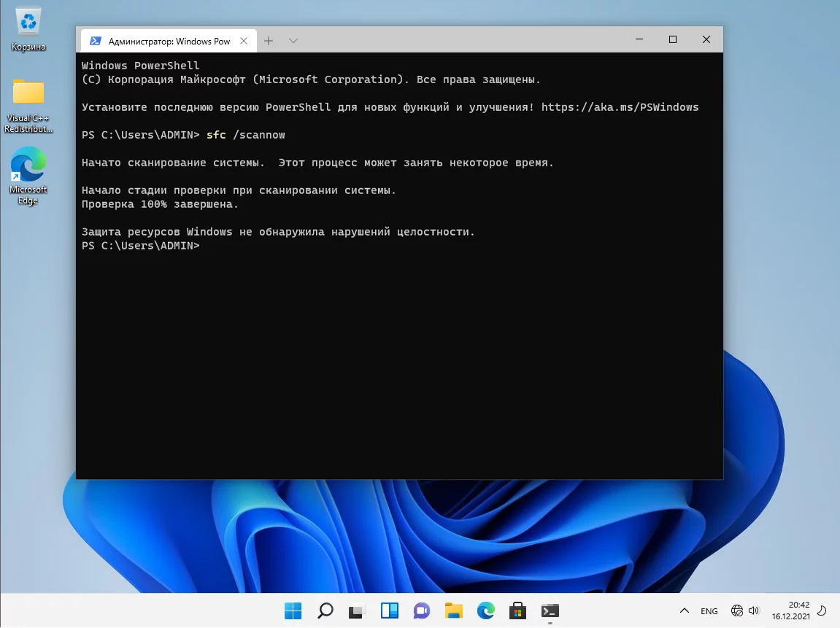Launch Teams Chat from taskbar

point(422,610)
